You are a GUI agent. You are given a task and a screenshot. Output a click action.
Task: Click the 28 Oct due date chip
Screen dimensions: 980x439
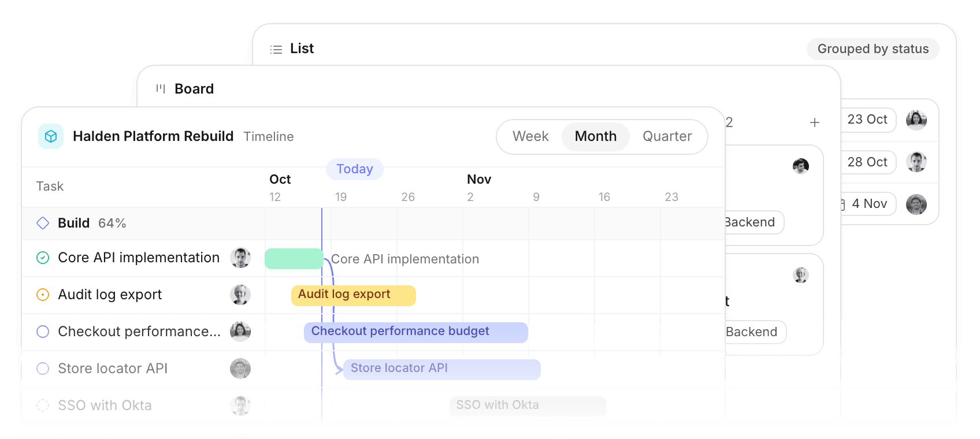click(867, 162)
